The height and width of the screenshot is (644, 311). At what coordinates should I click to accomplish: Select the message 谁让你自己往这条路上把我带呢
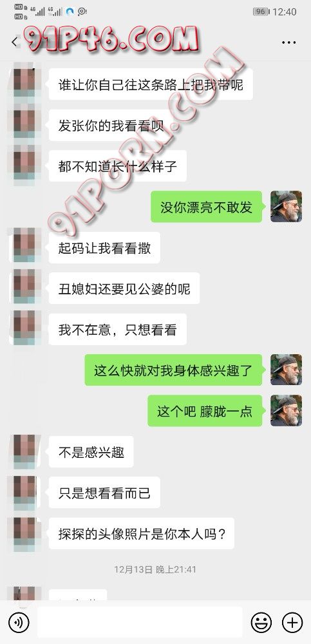point(151,84)
